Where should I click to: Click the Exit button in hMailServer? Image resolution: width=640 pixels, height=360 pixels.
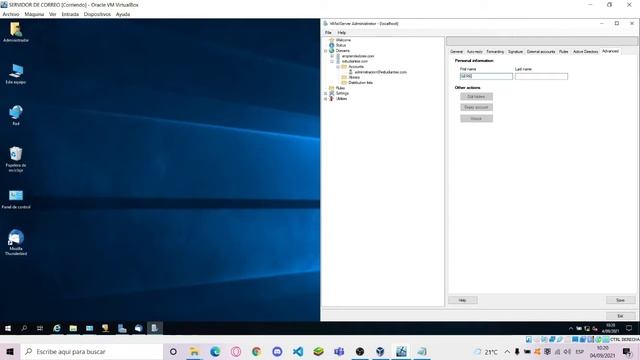click(x=620, y=316)
